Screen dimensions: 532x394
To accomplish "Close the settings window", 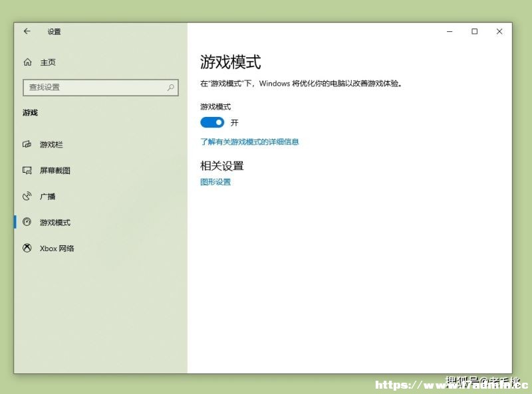I will click(499, 31).
